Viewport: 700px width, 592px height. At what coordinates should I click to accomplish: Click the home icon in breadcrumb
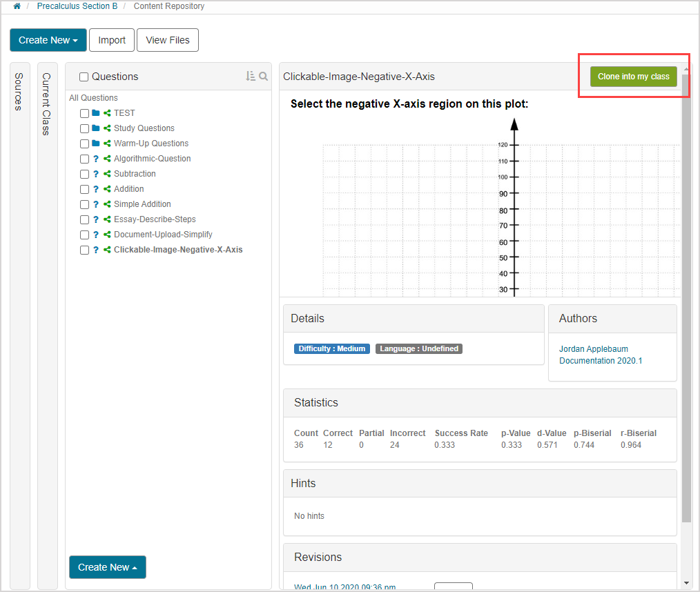17,6
